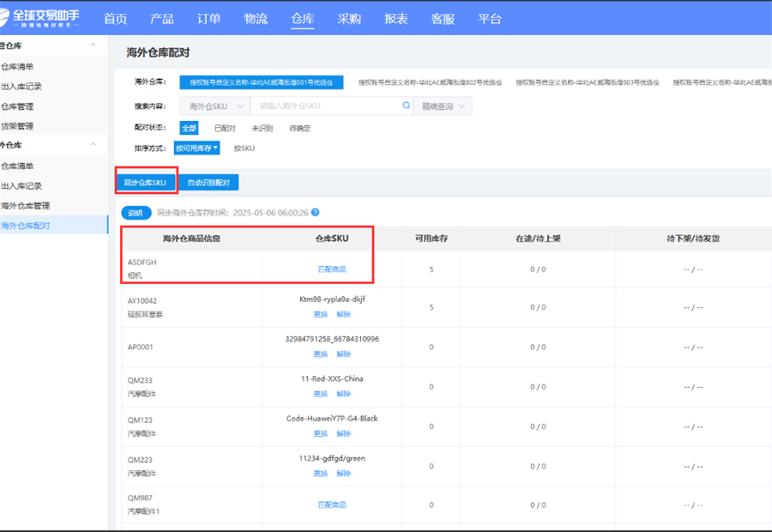Screen dimensions: 772x532
Task: Select the 仓库 menu item
Action: [x=302, y=19]
